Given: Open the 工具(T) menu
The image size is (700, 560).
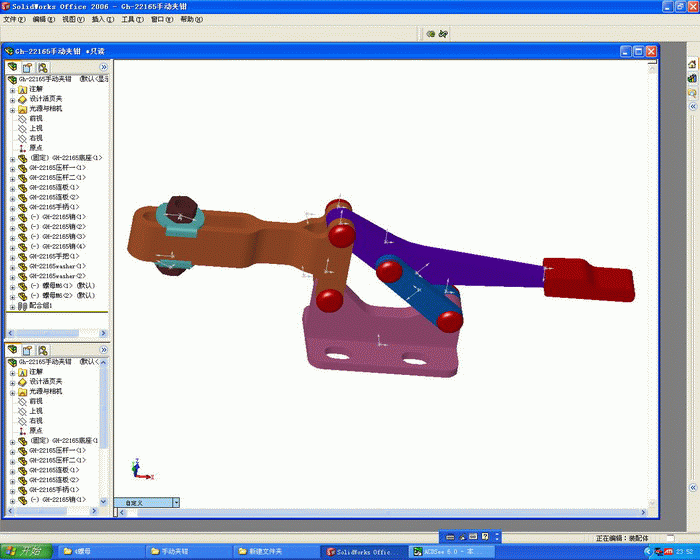Looking at the screenshot, I should tap(133, 19).
